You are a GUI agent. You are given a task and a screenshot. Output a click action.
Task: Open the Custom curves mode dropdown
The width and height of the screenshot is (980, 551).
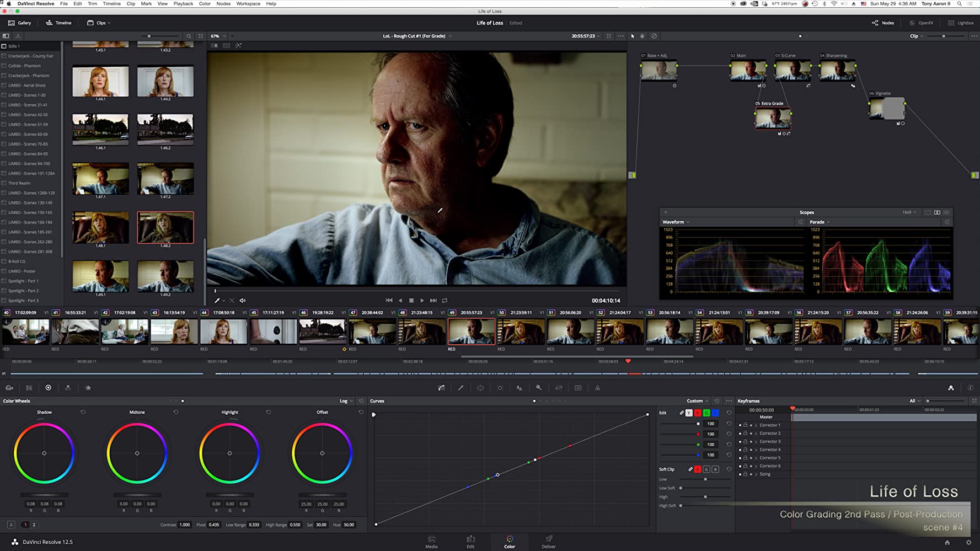[x=697, y=401]
